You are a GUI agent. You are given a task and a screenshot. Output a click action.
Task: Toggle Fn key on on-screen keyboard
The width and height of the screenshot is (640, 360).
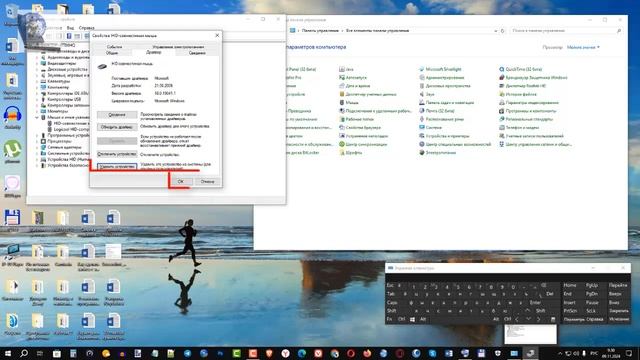[x=390, y=319]
